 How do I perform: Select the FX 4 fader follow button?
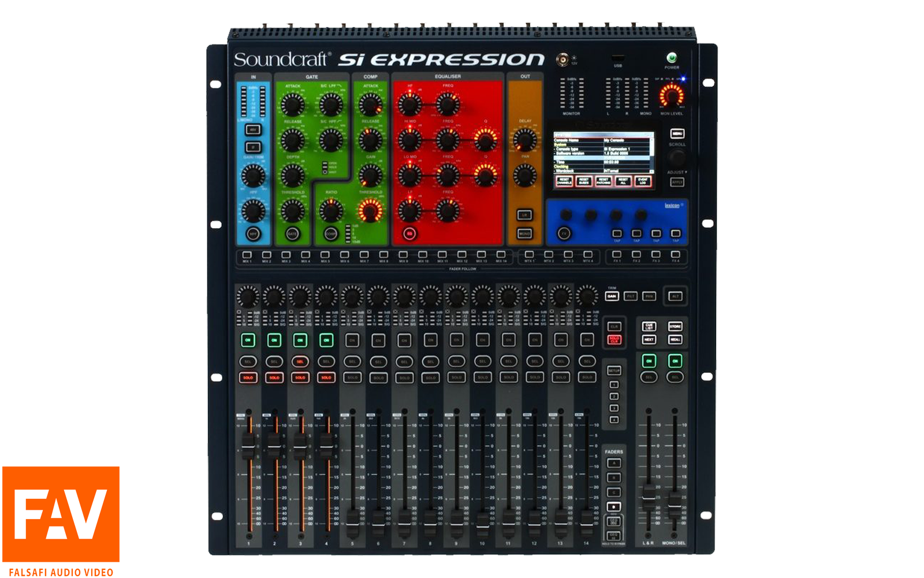click(x=675, y=254)
